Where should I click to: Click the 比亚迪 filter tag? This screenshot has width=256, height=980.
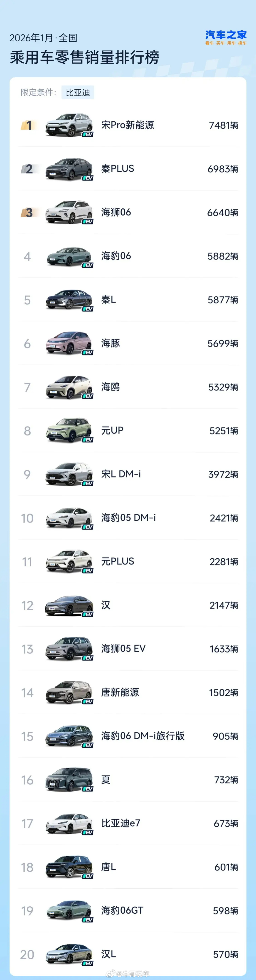point(78,92)
